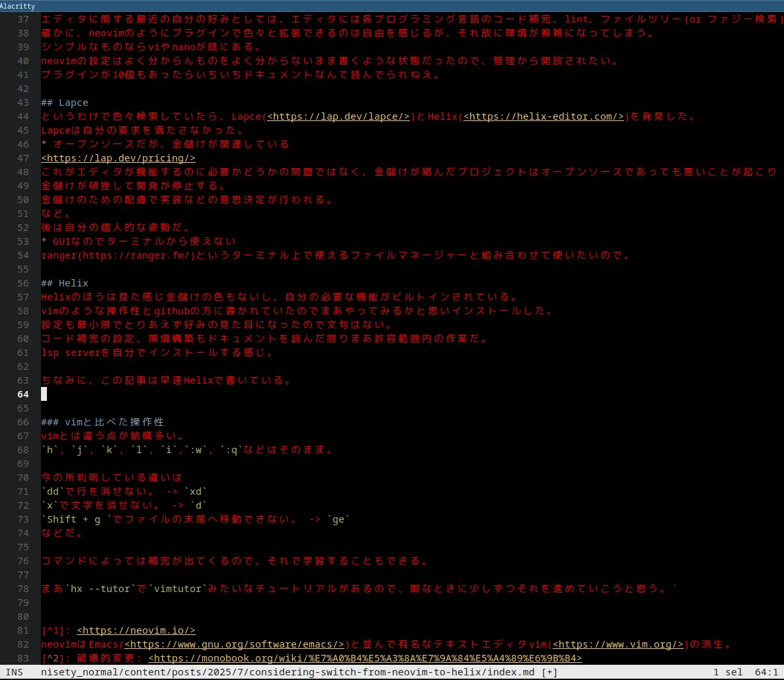Click the `x`で文字を消せない line
Viewport: 784px width, 680px height.
(x=124, y=506)
